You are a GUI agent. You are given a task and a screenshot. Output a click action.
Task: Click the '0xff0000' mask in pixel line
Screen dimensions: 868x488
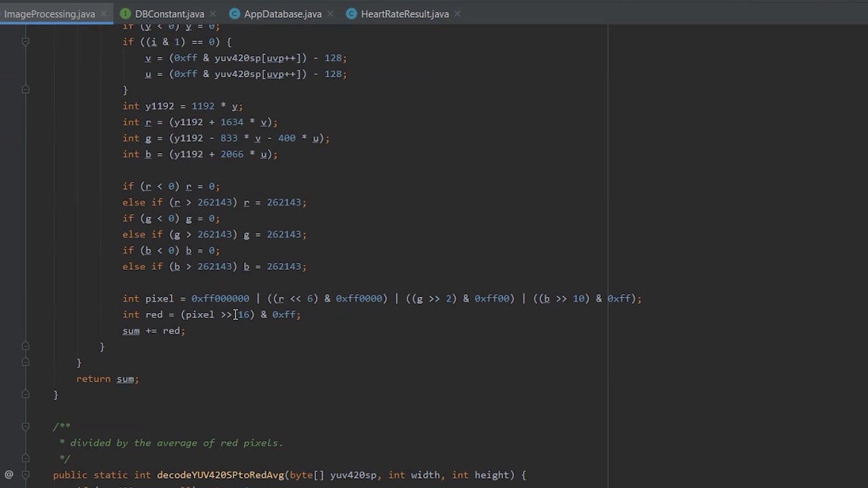click(359, 298)
